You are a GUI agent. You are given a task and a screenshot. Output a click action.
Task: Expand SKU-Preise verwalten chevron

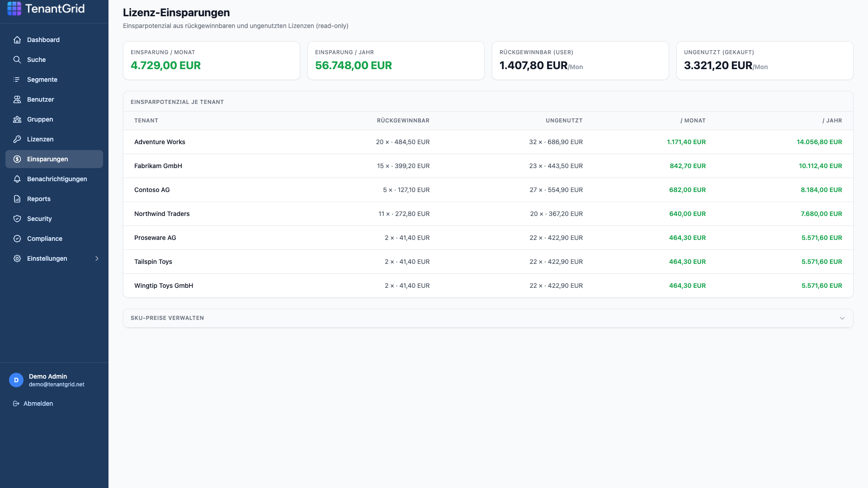point(842,318)
